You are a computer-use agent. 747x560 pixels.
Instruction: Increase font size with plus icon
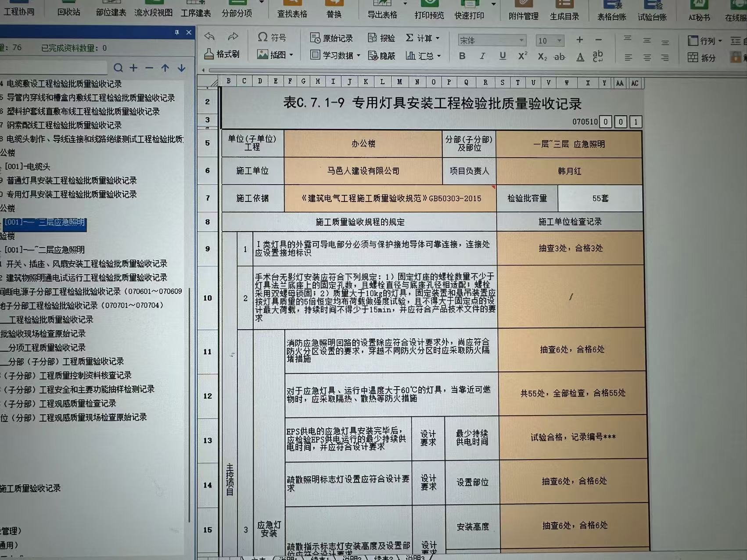[x=579, y=40]
